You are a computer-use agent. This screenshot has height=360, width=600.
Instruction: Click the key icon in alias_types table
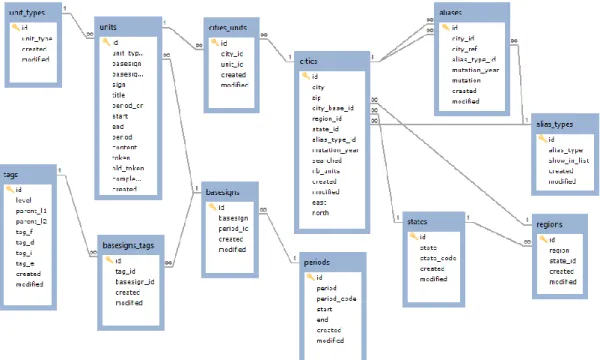pos(543,138)
